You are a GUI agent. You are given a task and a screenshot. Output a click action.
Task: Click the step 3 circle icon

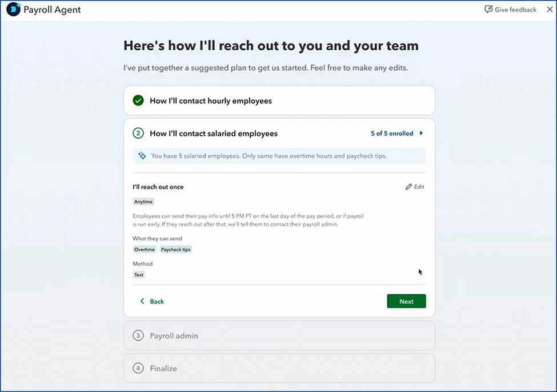tap(138, 336)
